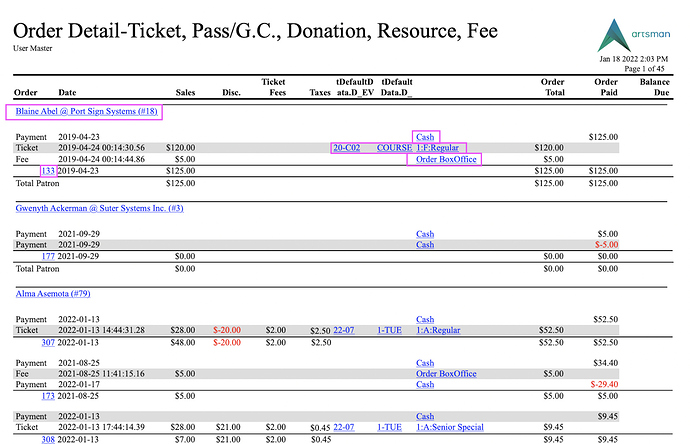The image size is (690, 444).
Task: Click the Disc. column header
Action: pos(231,92)
